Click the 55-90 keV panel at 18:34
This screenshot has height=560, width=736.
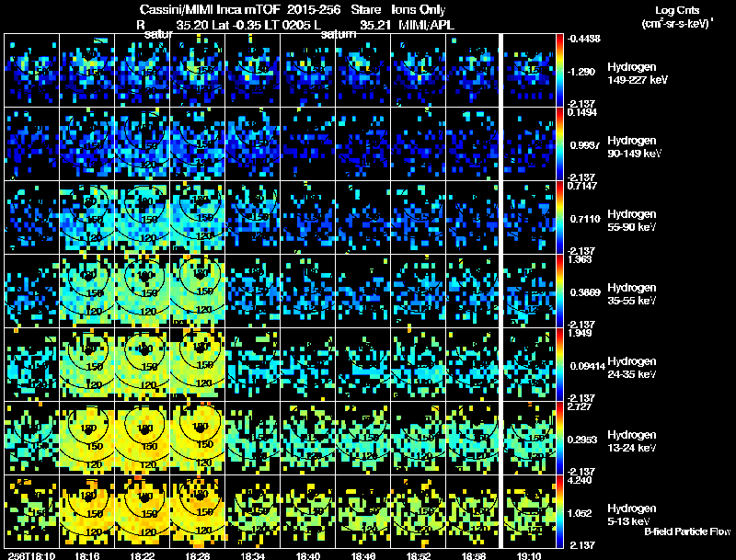coord(252,217)
